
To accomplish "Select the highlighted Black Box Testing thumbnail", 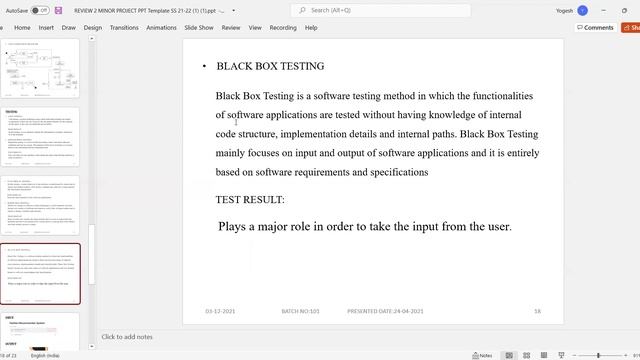I will [x=40, y=274].
